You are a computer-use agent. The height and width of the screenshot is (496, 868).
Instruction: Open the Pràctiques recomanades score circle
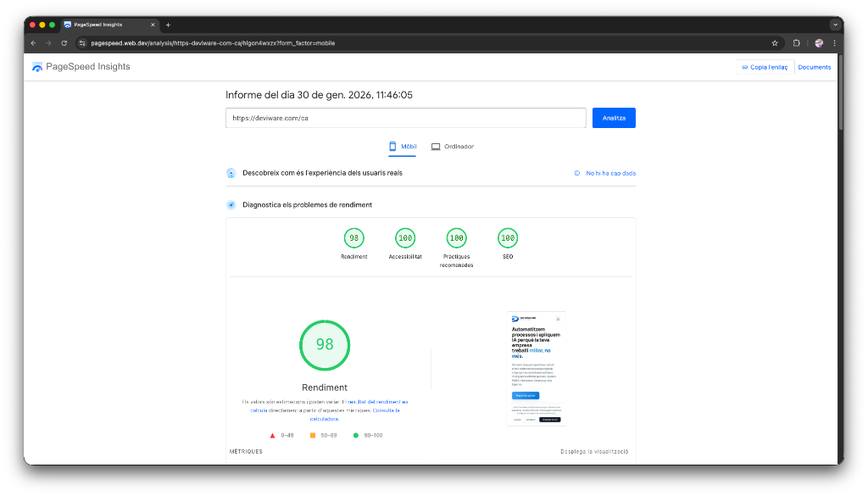pyautogui.click(x=457, y=238)
